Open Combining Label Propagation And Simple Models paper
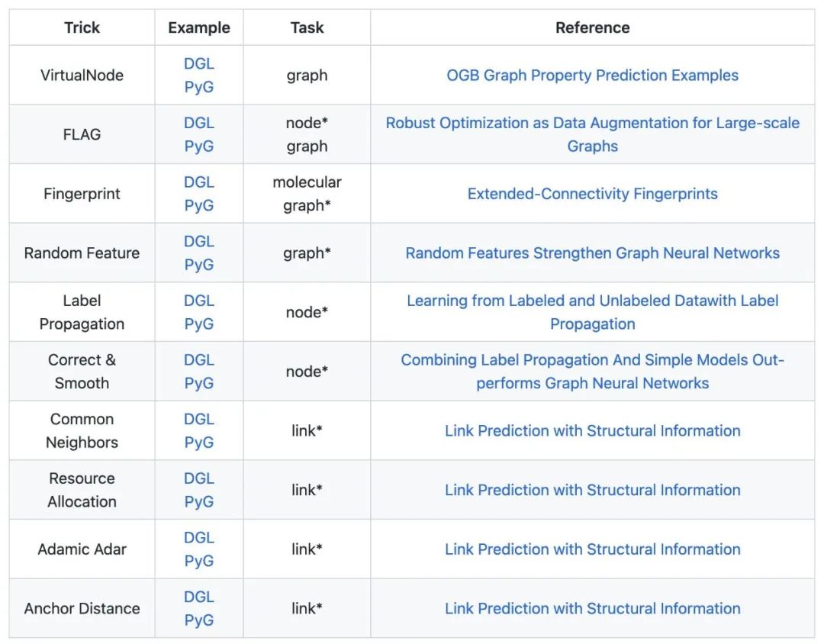Image resolution: width=824 pixels, height=644 pixels. click(592, 360)
